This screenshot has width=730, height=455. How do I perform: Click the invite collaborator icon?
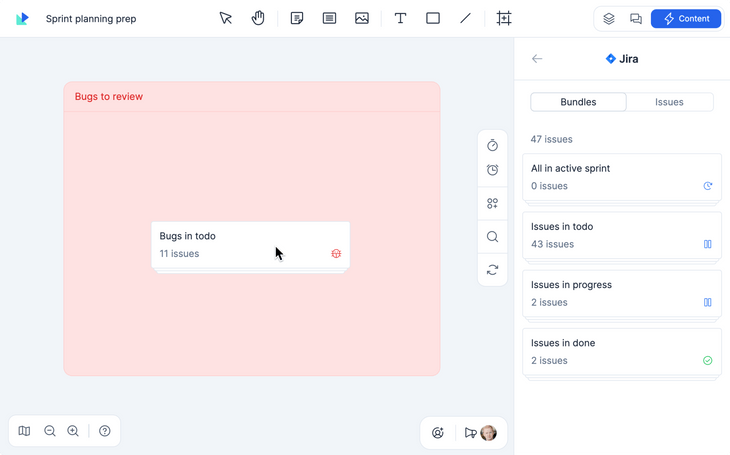coord(438,433)
